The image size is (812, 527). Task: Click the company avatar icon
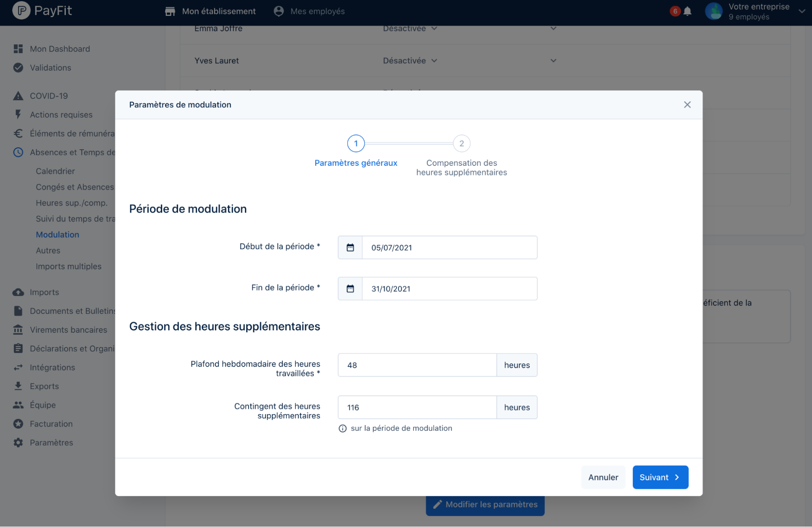[714, 11]
